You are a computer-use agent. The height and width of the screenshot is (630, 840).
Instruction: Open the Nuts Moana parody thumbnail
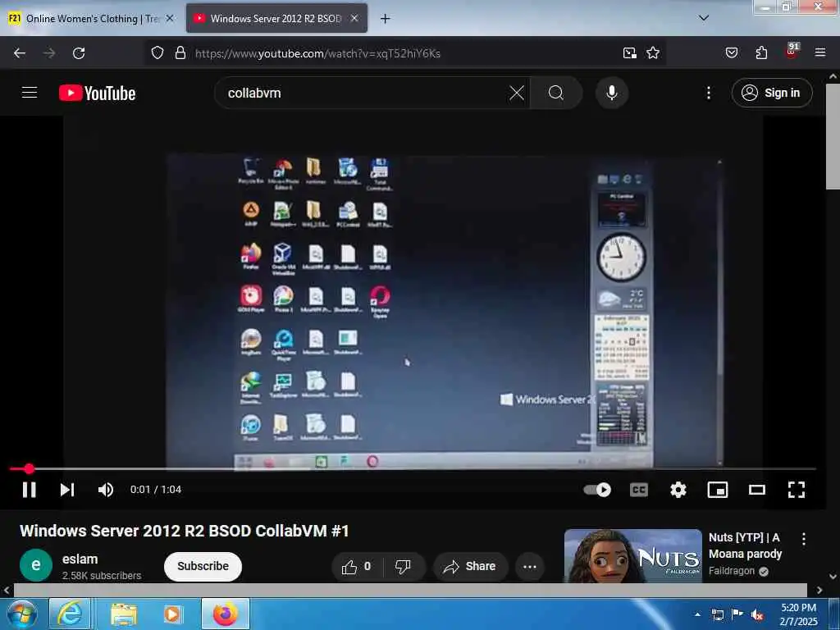632,555
